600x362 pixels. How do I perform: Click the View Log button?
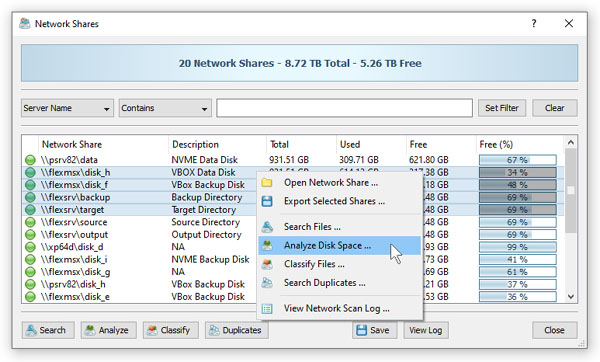tap(426, 330)
